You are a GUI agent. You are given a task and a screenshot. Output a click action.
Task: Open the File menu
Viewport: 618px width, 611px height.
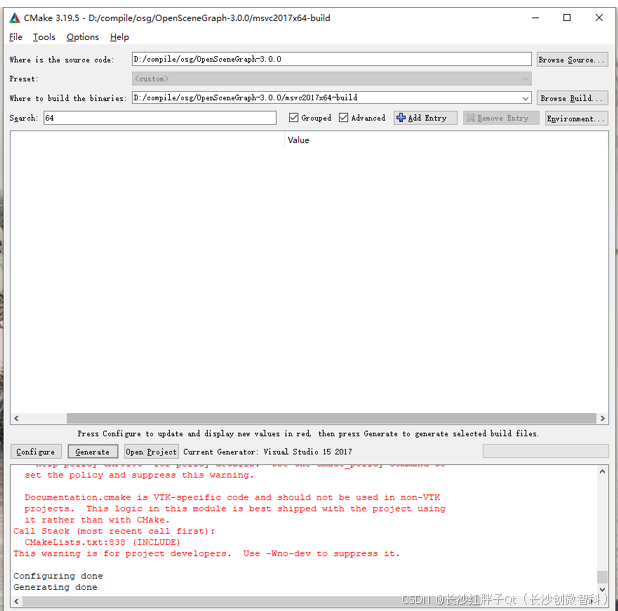pyautogui.click(x=16, y=37)
